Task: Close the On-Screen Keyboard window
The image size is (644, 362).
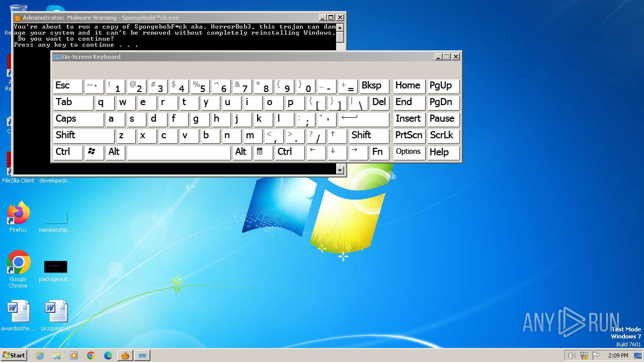Action: [455, 57]
